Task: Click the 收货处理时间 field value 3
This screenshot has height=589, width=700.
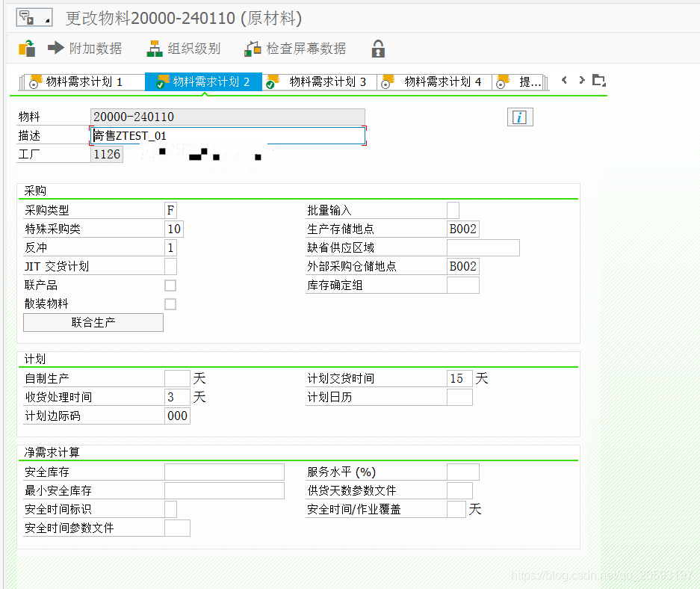Action: click(177, 398)
